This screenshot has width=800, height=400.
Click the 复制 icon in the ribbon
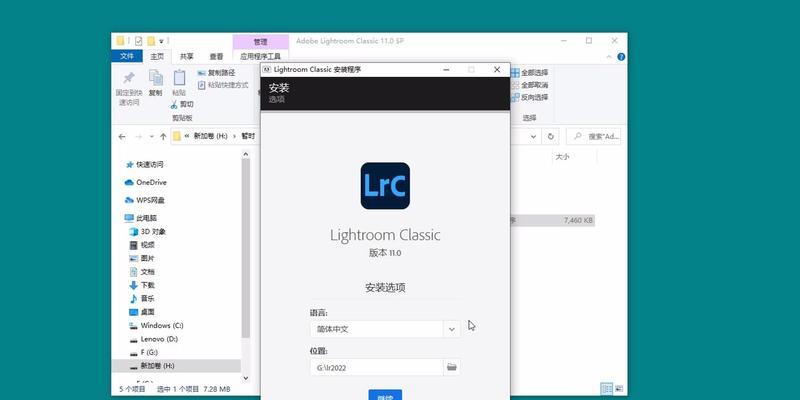(x=156, y=78)
